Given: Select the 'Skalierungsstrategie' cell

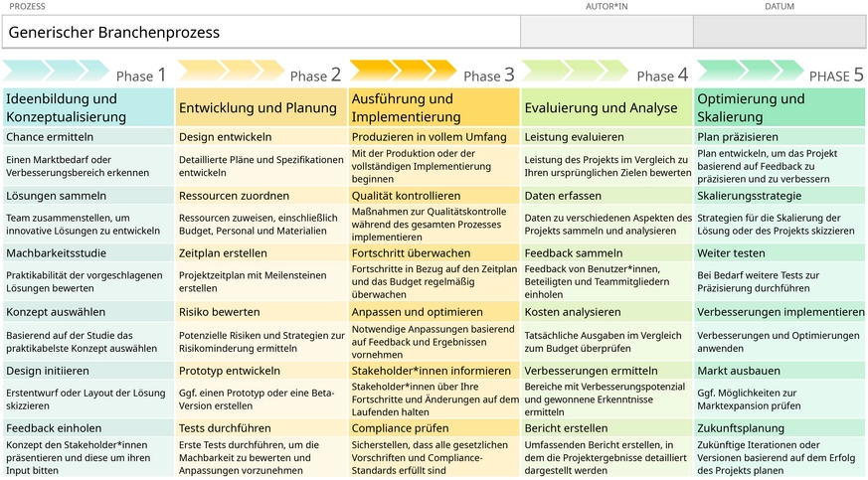Looking at the screenshot, I should click(780, 196).
